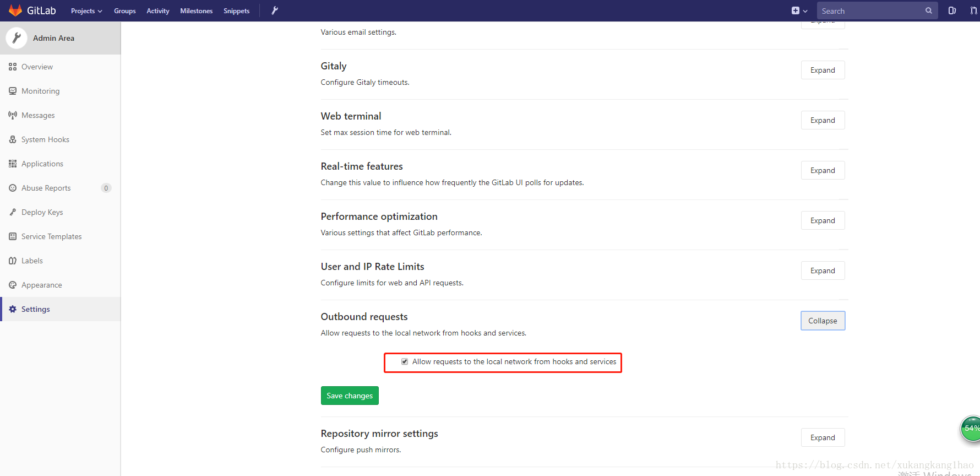Click the Appearance palette icon
The image size is (980, 476).
click(13, 285)
